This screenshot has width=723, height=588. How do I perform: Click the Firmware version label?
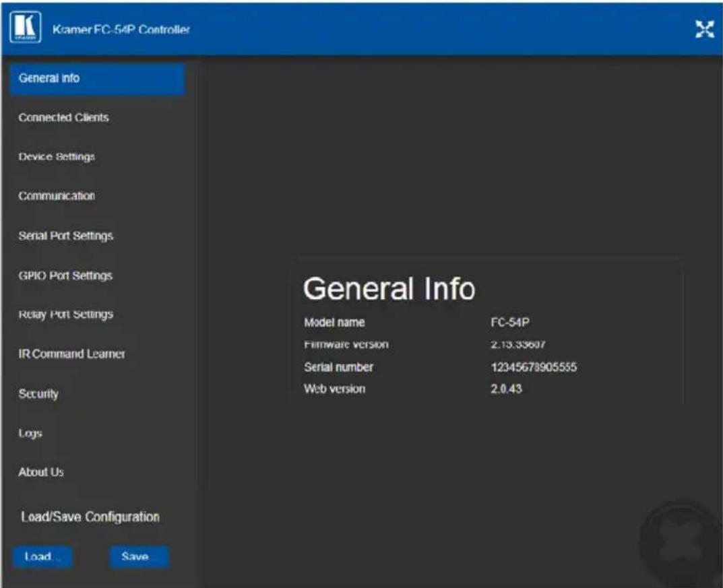click(x=346, y=345)
